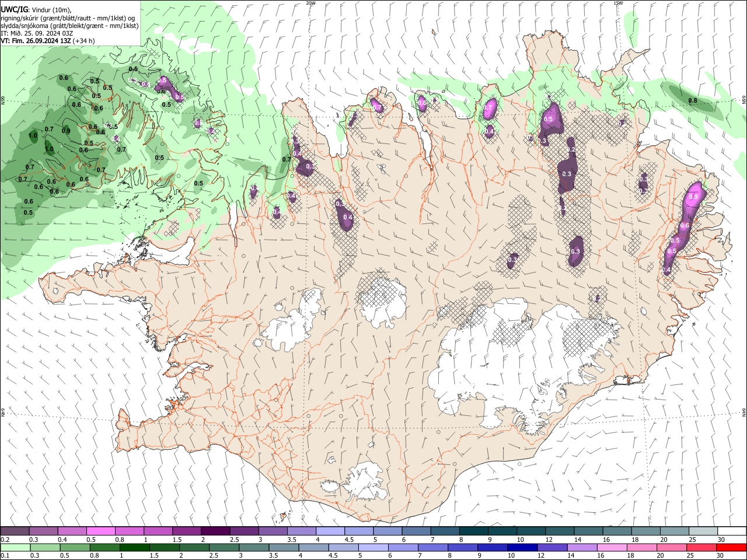Click bottom scale navy swatch between 10 and 12
747x560 pixels.
[x=521, y=548]
